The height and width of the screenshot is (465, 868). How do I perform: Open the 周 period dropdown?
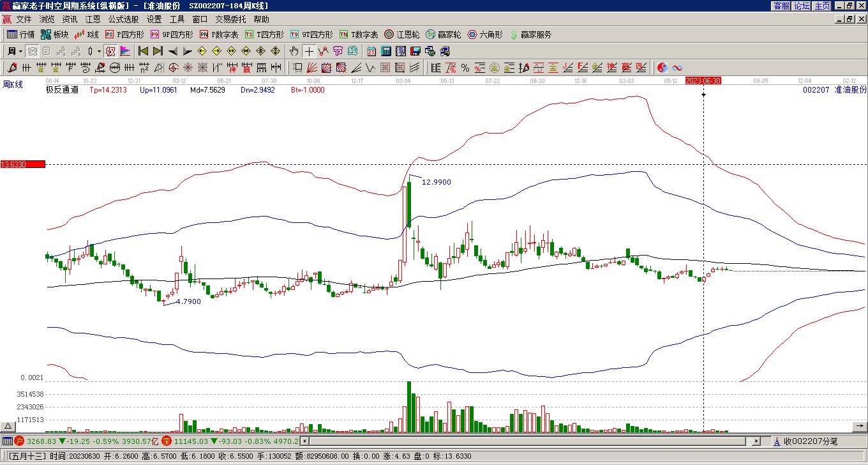tap(15, 51)
